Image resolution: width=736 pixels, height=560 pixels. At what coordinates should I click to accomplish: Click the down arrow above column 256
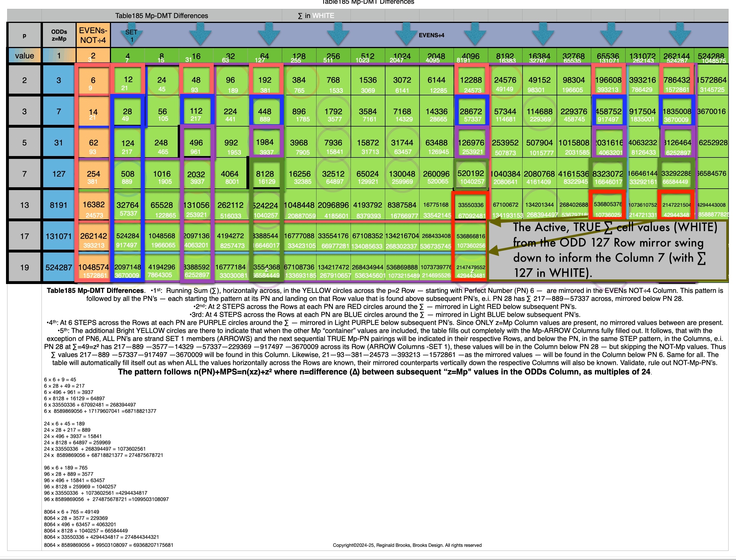click(x=338, y=34)
